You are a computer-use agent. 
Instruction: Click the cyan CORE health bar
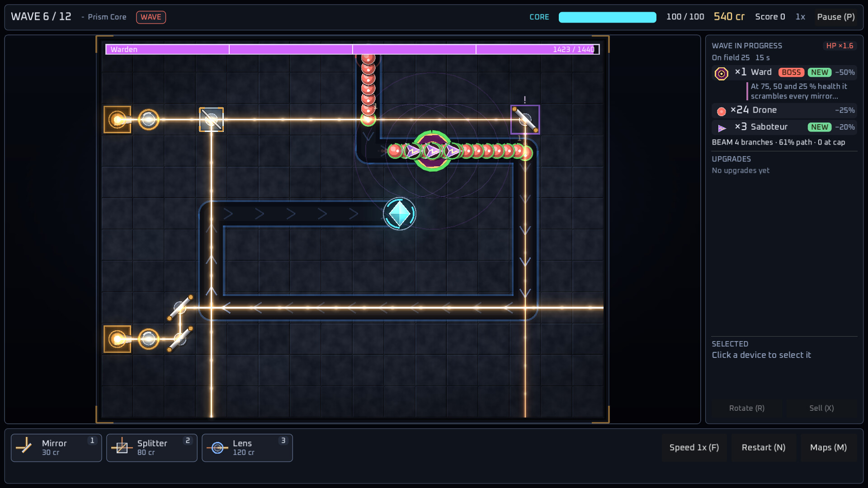(607, 17)
